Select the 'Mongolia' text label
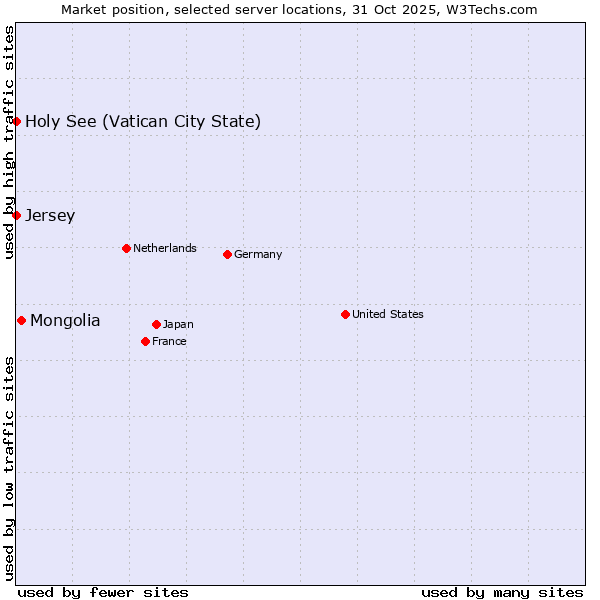Viewport: 600px width, 600px height. pos(65,321)
